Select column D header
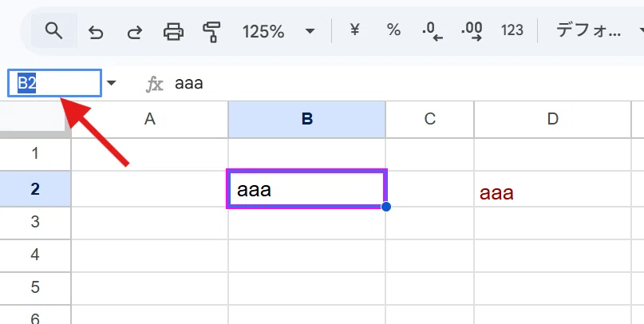The height and width of the screenshot is (324, 644). click(x=552, y=119)
